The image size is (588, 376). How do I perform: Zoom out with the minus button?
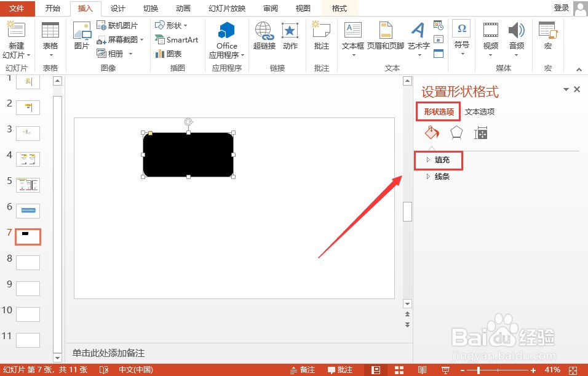(463, 370)
